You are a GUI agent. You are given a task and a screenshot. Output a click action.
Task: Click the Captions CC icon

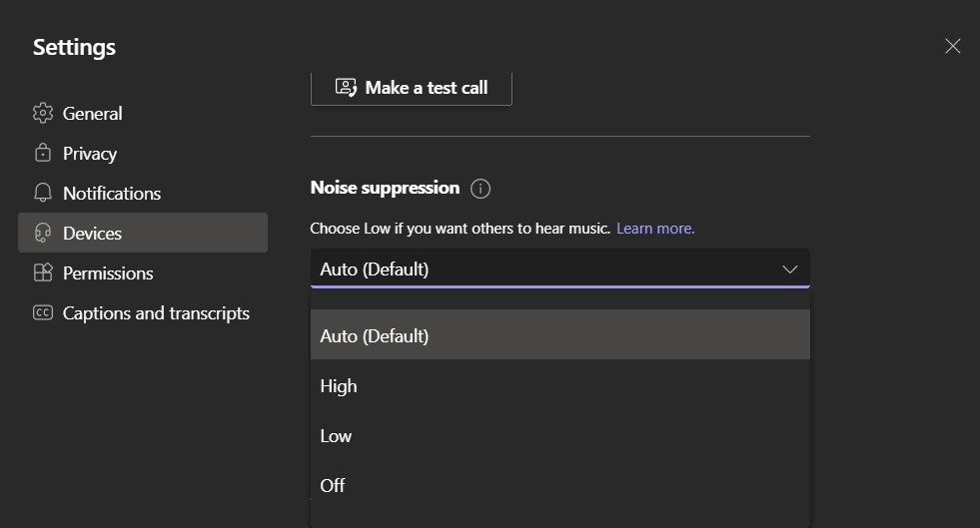[43, 312]
